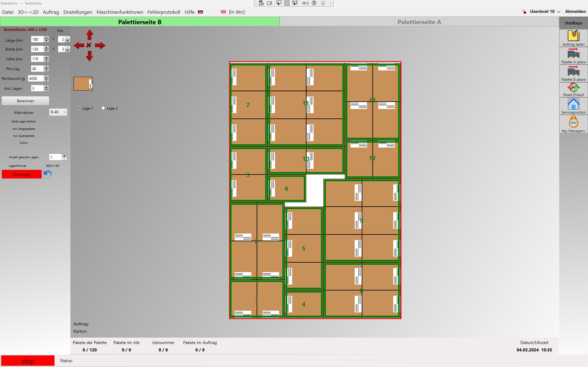
Task: Decrease Pkt./Lag. value with down stepper
Action: 46,70
